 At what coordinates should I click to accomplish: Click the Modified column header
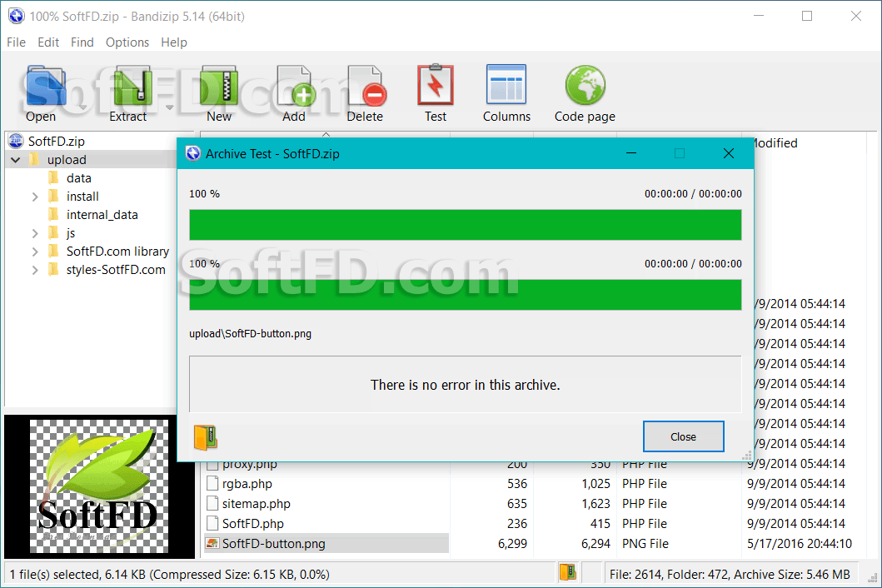click(775, 143)
